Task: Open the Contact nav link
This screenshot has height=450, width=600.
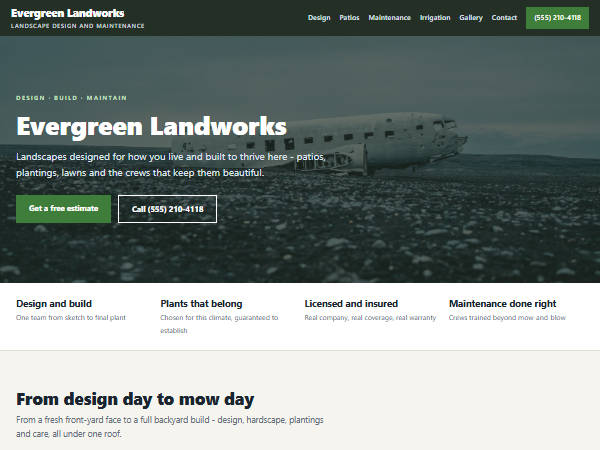Action: point(504,18)
